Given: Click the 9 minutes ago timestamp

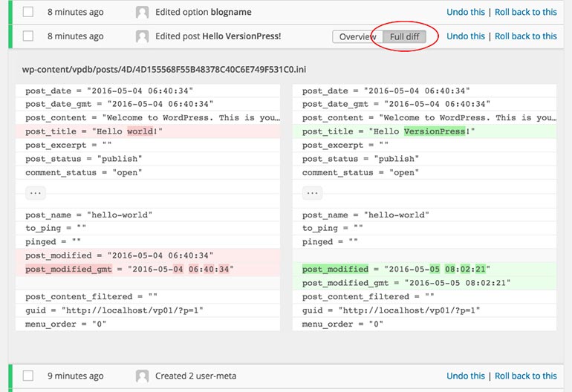Looking at the screenshot, I should (76, 376).
